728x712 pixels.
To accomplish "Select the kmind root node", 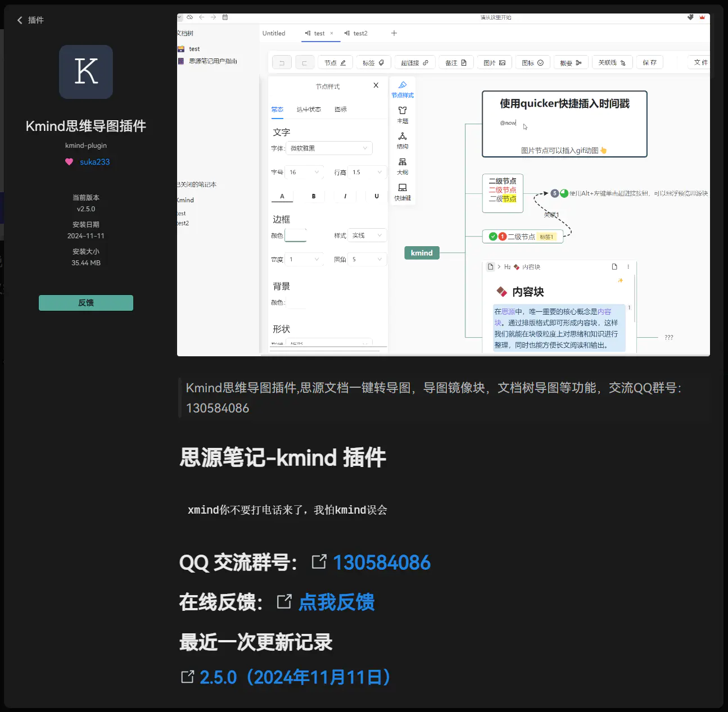I will tap(422, 253).
